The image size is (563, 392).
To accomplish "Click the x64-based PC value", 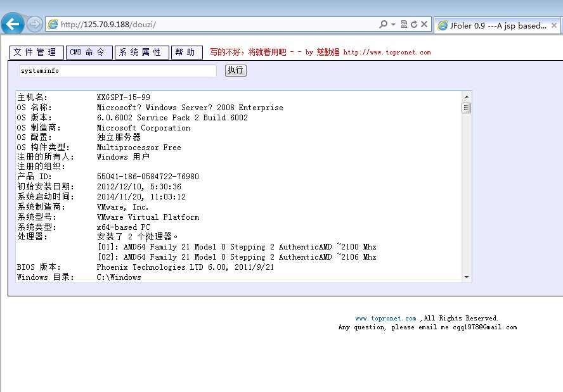I will coord(123,227).
